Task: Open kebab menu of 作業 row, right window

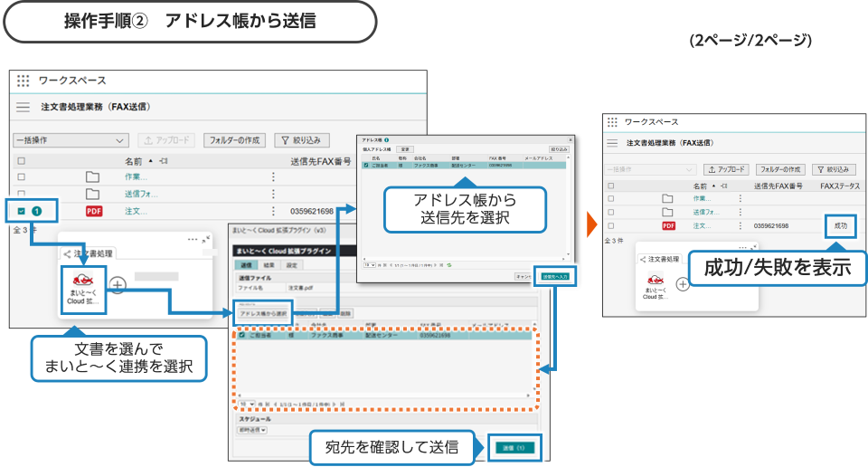Action: coord(741,198)
